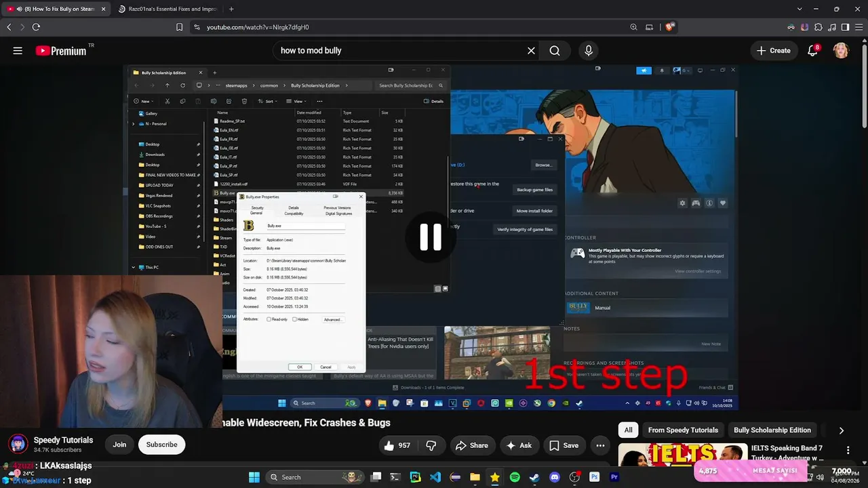Submit search with the magnifier button
The height and width of the screenshot is (488, 868).
555,51
